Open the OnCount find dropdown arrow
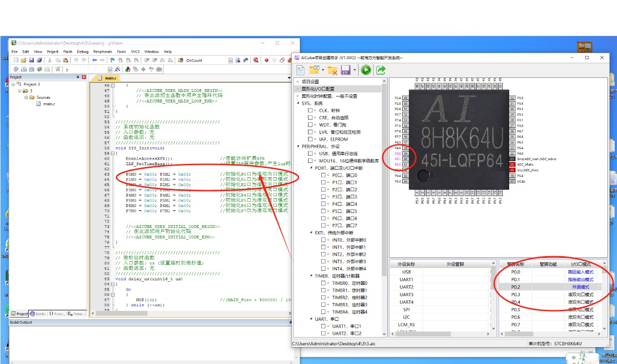Screen dimensions: 617x364 coord(230,60)
